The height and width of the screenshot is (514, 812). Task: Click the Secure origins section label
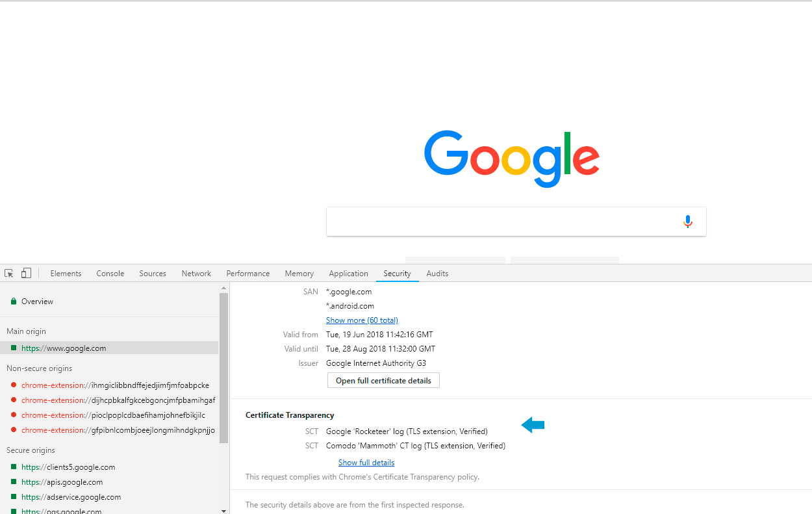(x=31, y=450)
